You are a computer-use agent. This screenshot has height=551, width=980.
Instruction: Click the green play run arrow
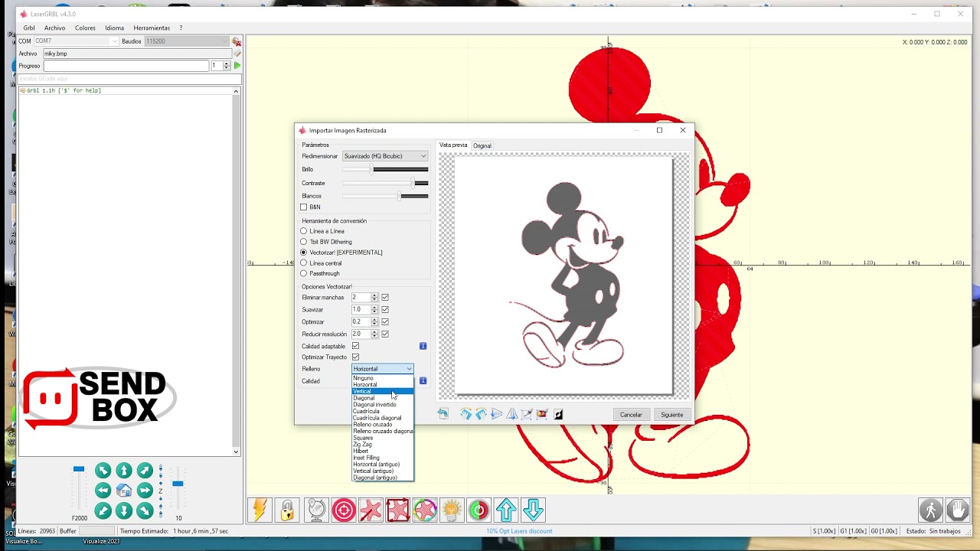(x=237, y=66)
